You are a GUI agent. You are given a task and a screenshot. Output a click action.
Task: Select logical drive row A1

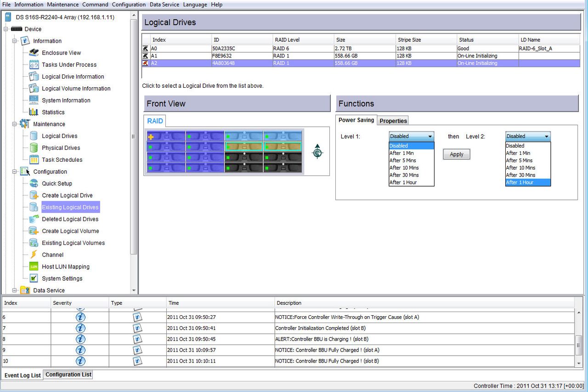coord(361,56)
